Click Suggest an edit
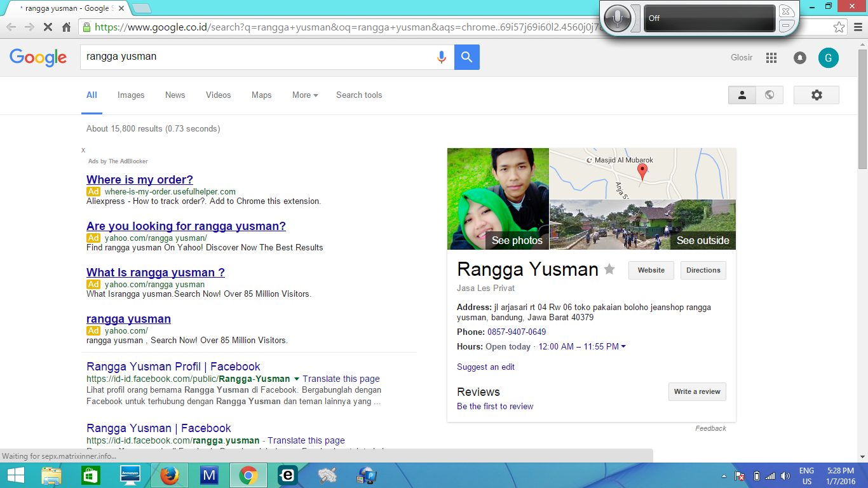The height and width of the screenshot is (488, 868). click(x=485, y=367)
